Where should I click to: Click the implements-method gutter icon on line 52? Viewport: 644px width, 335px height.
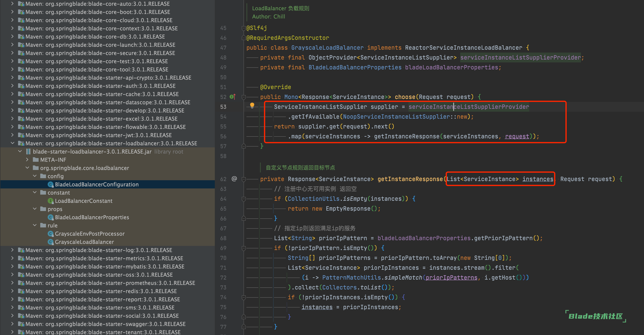[x=232, y=97]
